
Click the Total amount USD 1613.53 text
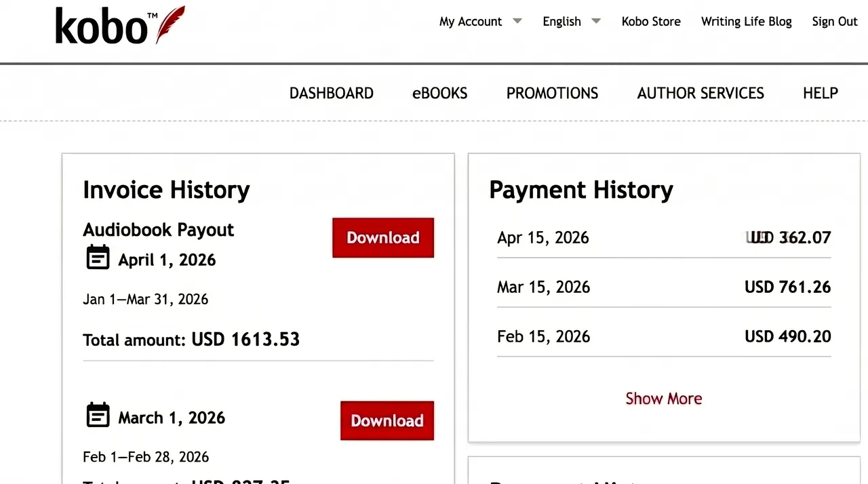tap(191, 339)
